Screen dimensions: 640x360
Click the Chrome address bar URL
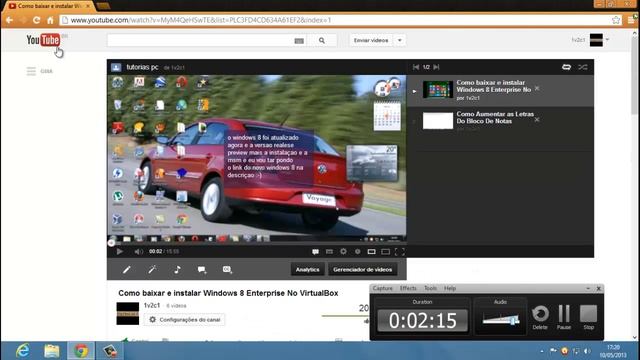point(201,20)
